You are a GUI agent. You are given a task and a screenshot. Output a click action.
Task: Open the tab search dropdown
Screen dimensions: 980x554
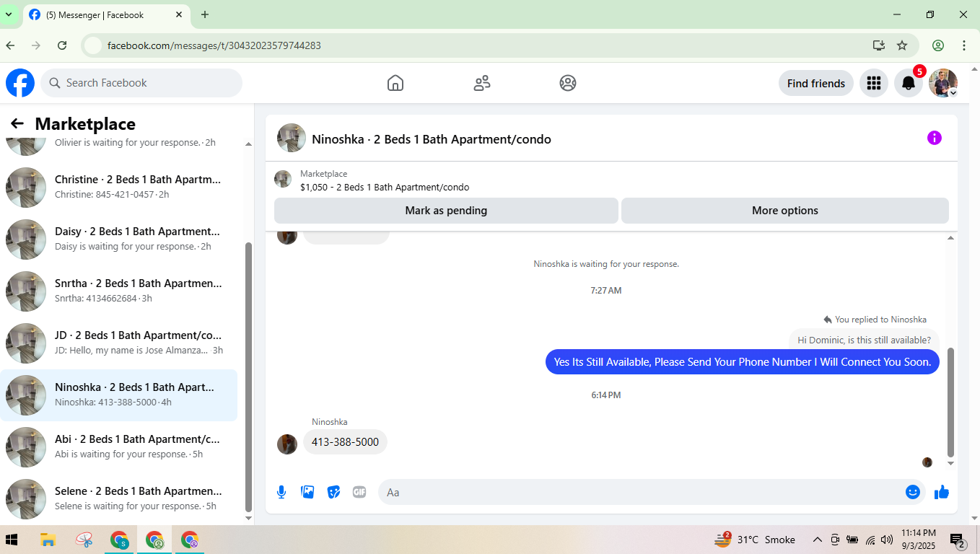click(x=9, y=14)
